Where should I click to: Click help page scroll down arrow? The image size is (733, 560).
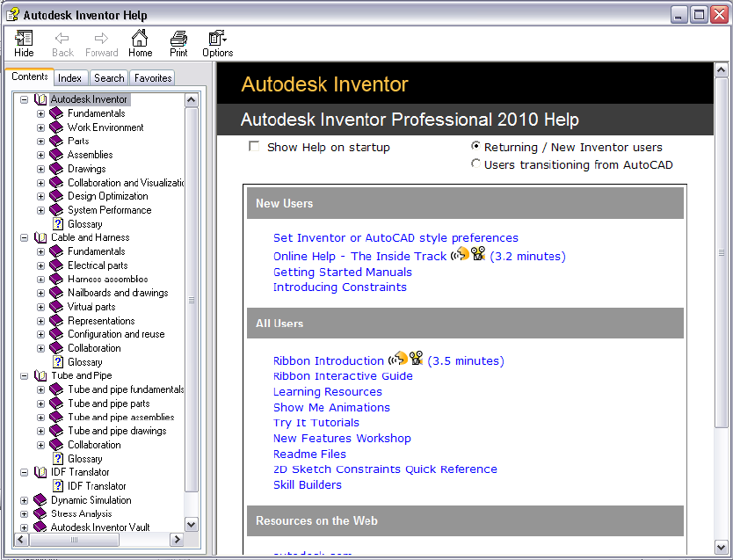(x=722, y=547)
